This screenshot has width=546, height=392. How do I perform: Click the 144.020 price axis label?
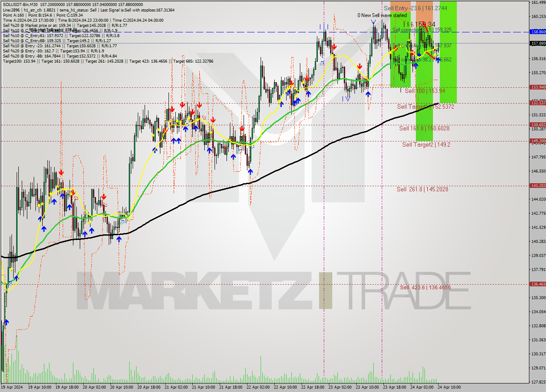coord(538,199)
